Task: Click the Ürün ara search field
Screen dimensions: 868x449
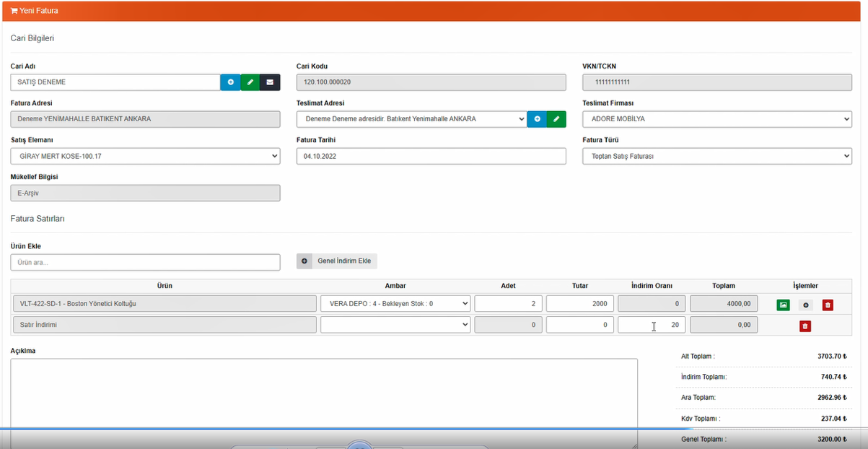Action: click(x=145, y=262)
